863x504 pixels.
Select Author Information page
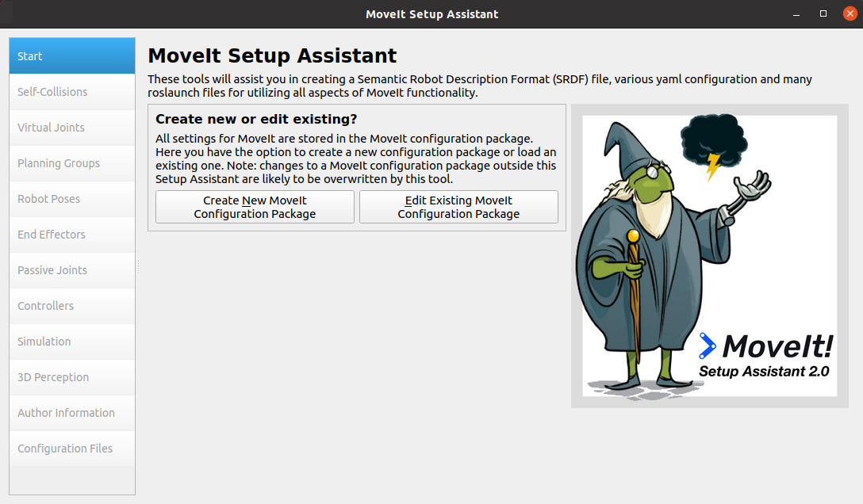click(x=72, y=414)
